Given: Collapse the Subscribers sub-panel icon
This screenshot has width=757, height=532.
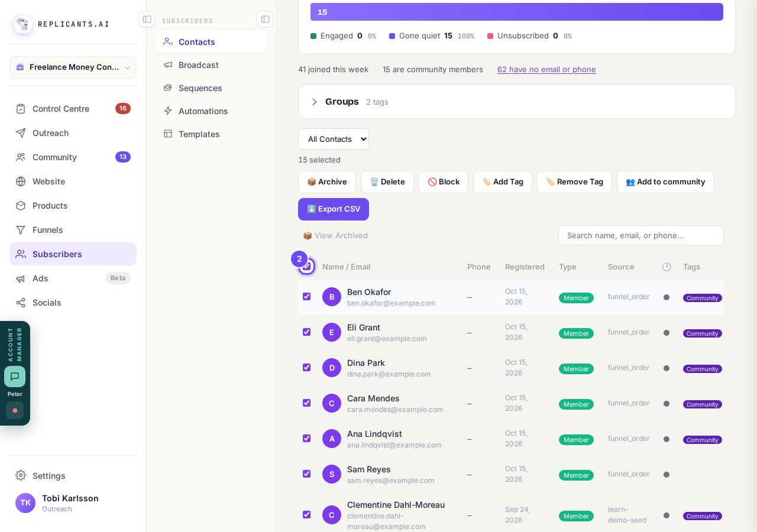Looking at the screenshot, I should [265, 19].
